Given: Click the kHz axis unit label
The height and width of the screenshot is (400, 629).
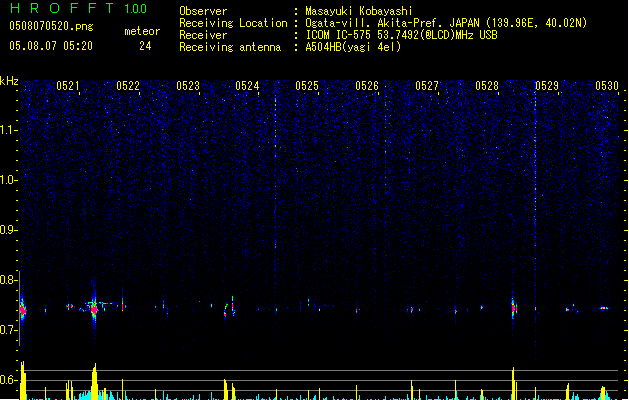Looking at the screenshot, I should pos(9,81).
